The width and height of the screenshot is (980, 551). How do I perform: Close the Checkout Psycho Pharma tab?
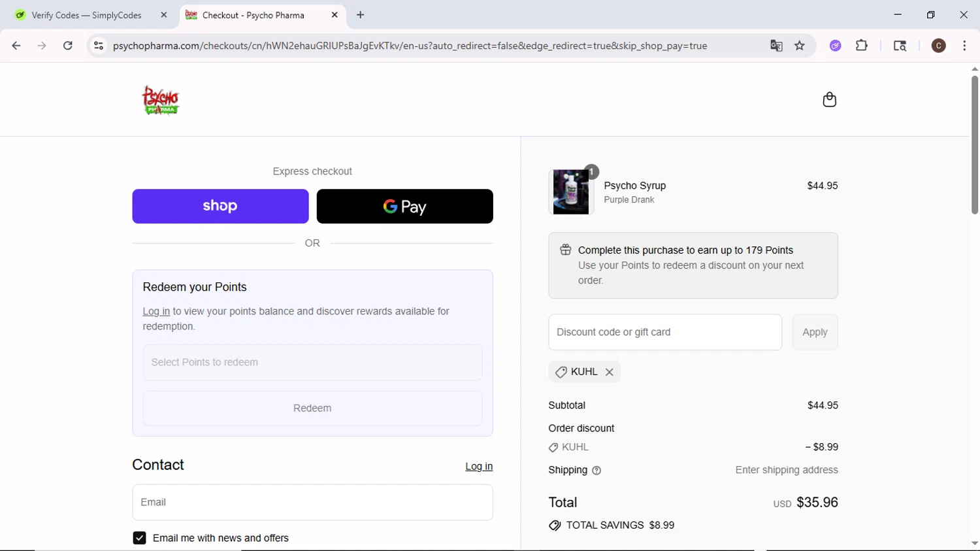(x=335, y=15)
